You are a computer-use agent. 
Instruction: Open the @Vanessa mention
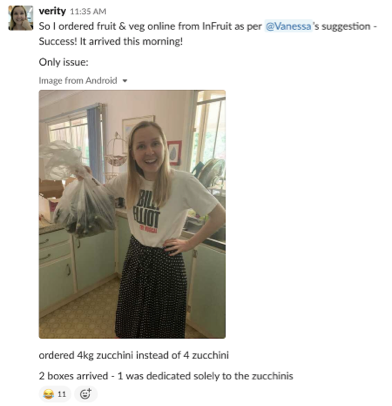(x=289, y=26)
